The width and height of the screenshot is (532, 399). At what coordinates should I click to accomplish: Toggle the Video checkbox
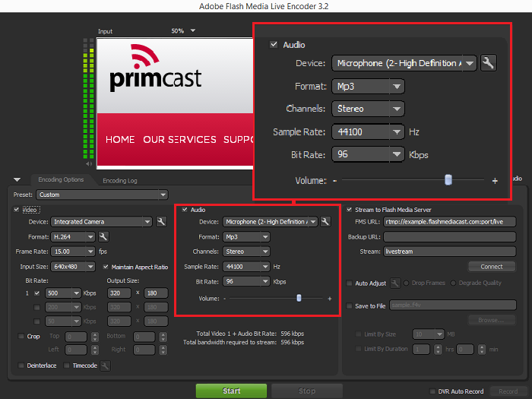point(16,210)
